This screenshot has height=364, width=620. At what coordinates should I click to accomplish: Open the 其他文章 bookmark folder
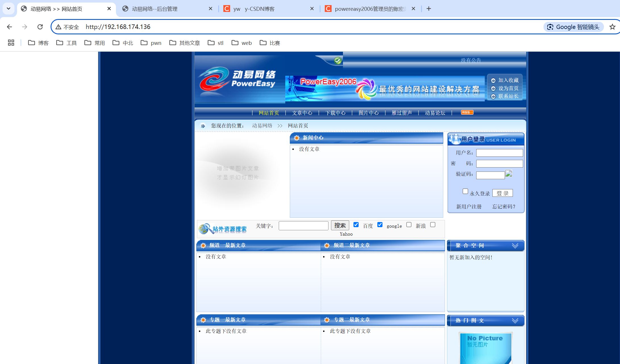pyautogui.click(x=185, y=43)
